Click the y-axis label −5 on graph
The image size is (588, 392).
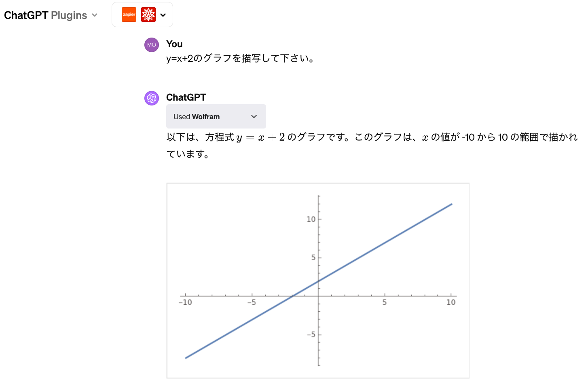click(311, 335)
